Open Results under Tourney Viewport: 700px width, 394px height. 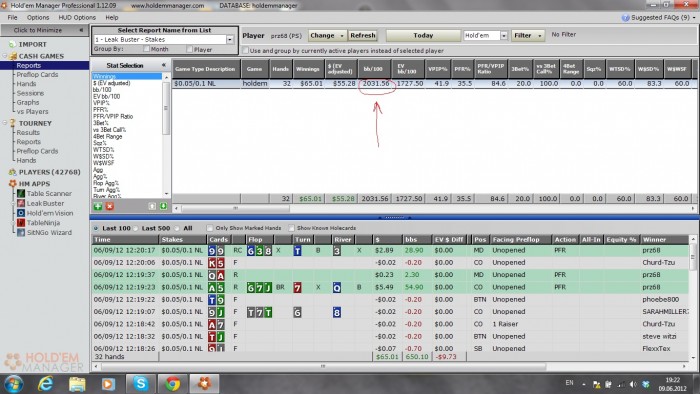click(x=28, y=133)
